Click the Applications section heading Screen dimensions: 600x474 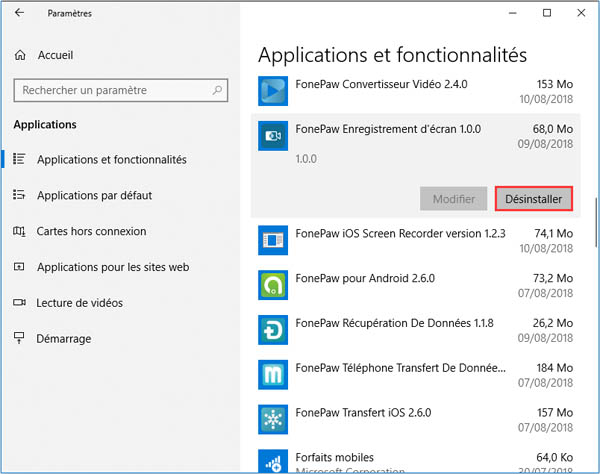click(45, 125)
